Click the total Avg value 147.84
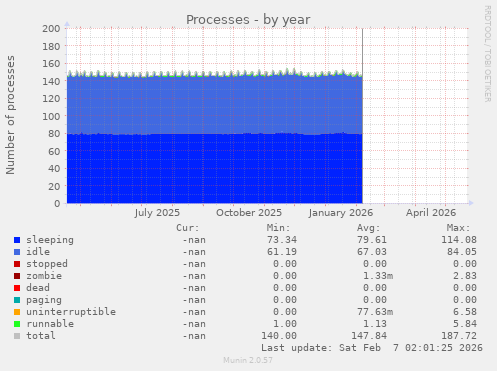 (x=369, y=336)
